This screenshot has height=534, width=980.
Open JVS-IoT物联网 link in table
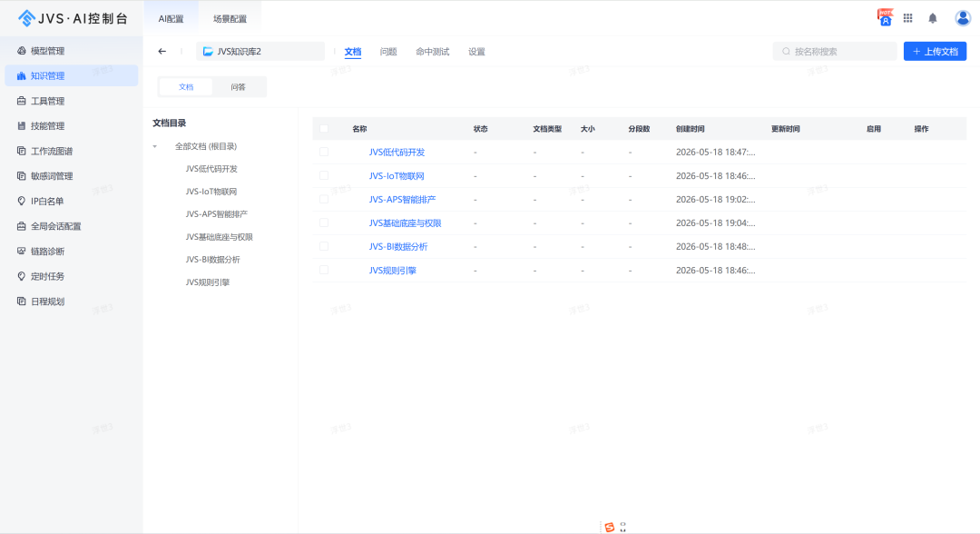pos(397,175)
